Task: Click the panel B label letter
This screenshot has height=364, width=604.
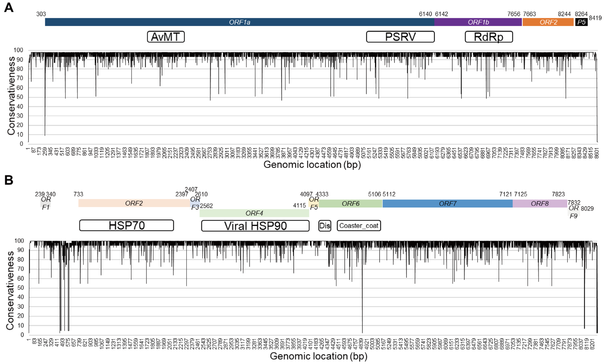Action: pyautogui.click(x=9, y=180)
